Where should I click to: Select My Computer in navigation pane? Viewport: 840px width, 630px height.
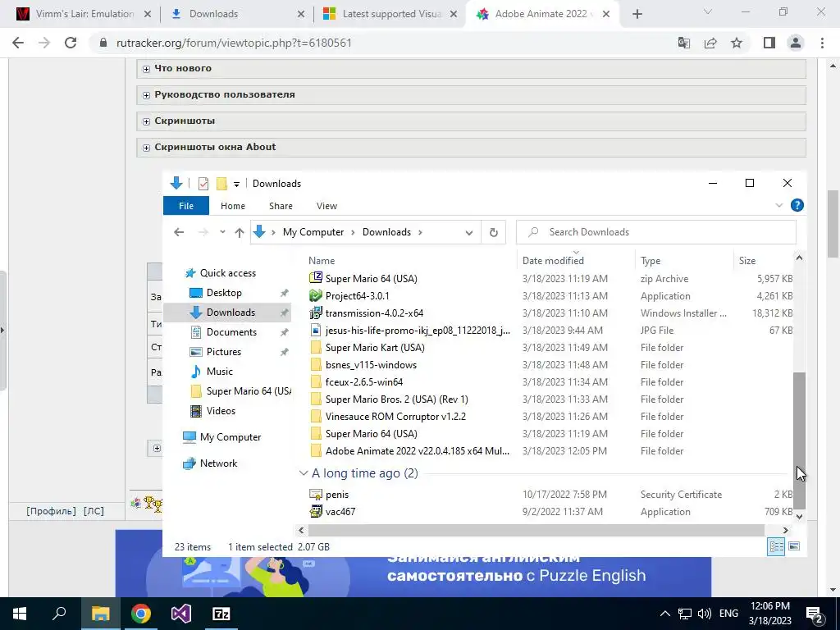231,437
